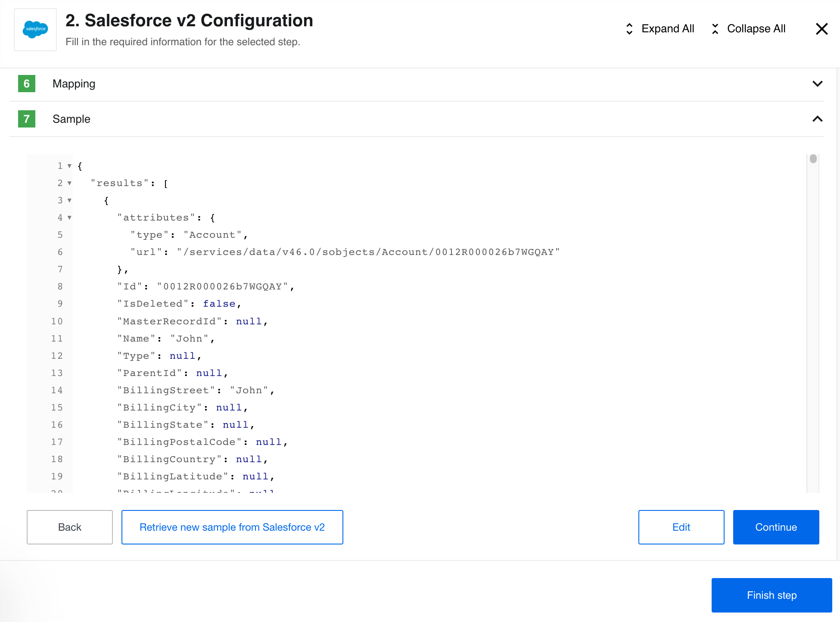Click the "BillingPostalCode": null line
This screenshot has height=622, width=840.
click(x=202, y=442)
